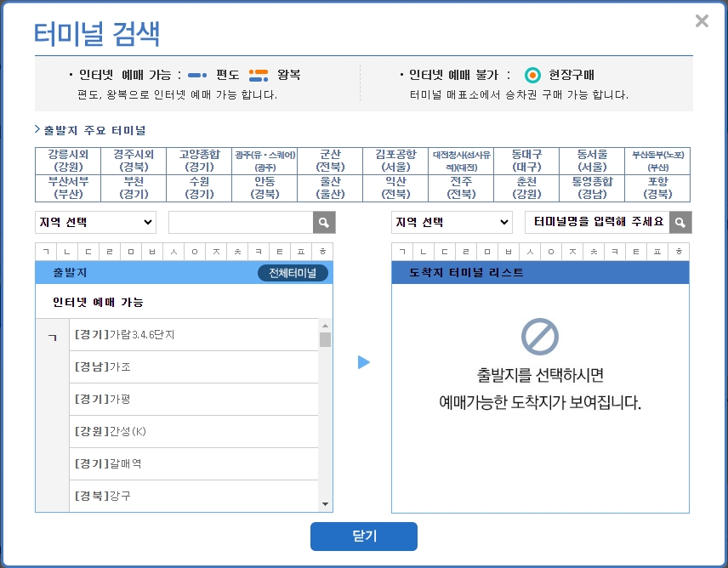Switch to the ㄷ tab on the arrival list
Image resolution: width=728 pixels, height=568 pixels.
447,251
